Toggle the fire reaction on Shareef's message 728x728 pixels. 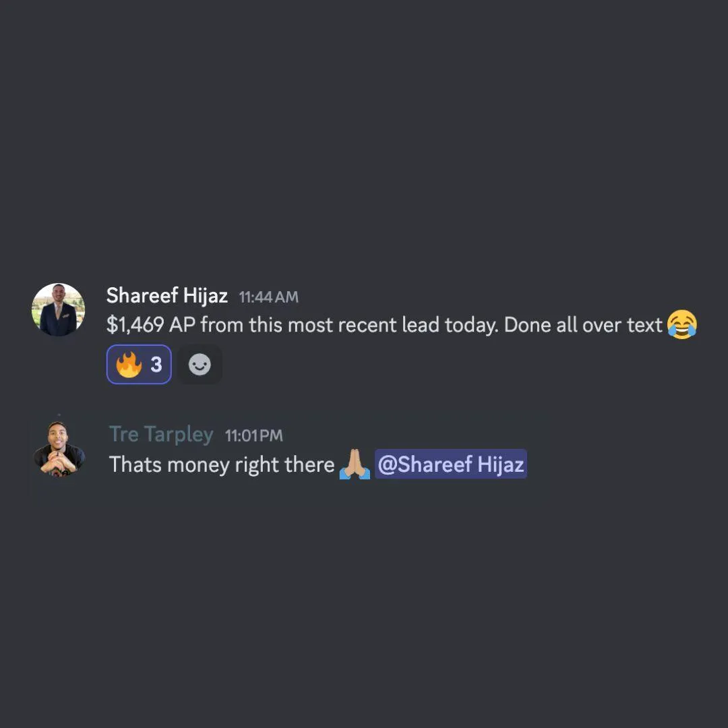139,365
